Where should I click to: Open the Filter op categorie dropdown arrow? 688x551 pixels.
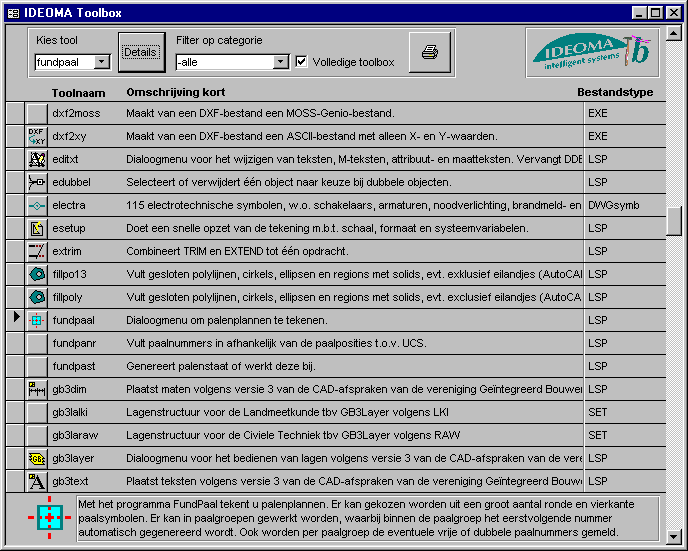[280, 62]
